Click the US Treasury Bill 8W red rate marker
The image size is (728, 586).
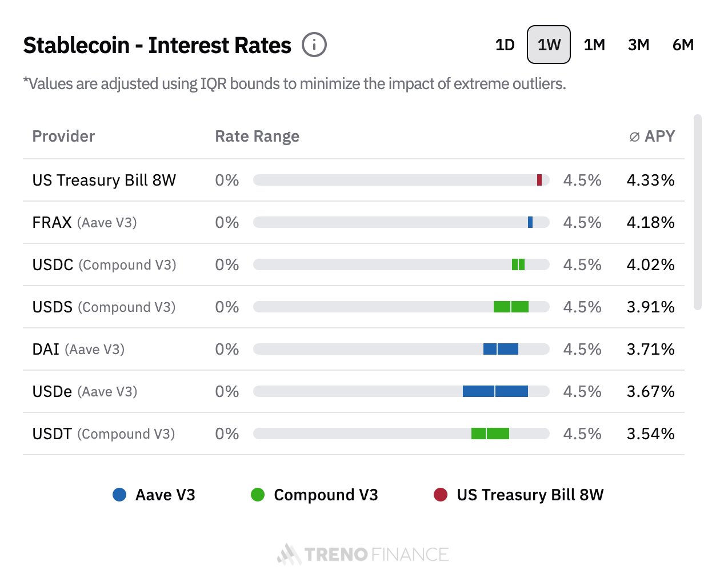click(539, 180)
